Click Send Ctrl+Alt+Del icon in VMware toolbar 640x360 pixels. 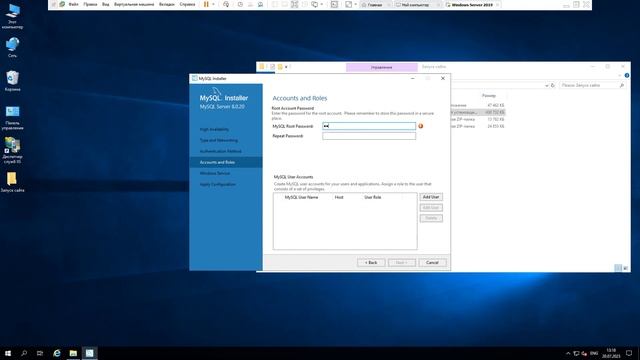point(226,4)
